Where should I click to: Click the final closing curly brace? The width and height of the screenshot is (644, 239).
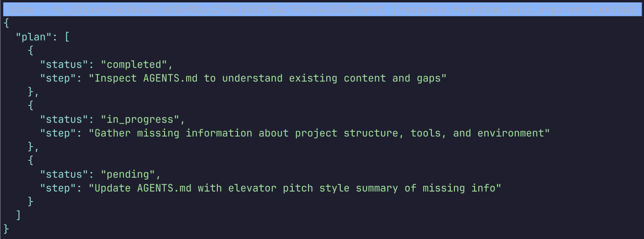(x=6, y=229)
